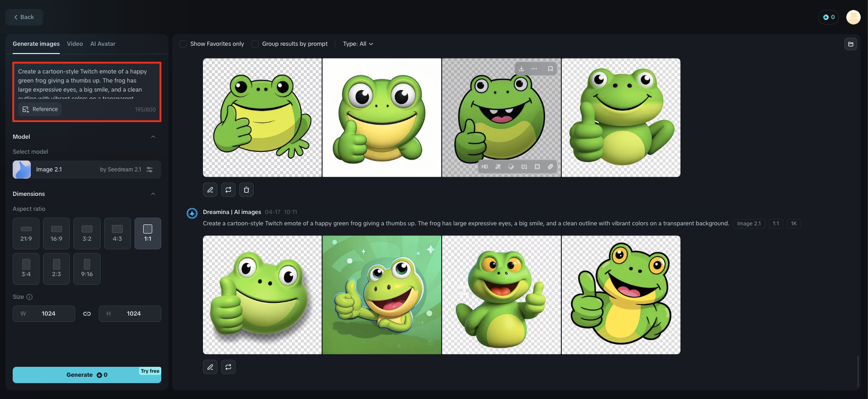This screenshot has height=399, width=868.
Task: Click the results area vertical scrollbar
Action: point(858,371)
